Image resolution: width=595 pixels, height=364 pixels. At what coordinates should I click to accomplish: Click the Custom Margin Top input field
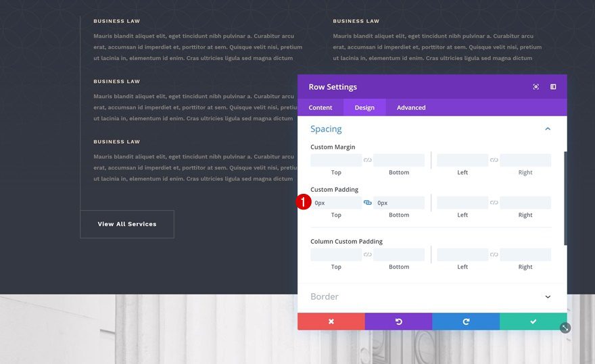(336, 160)
